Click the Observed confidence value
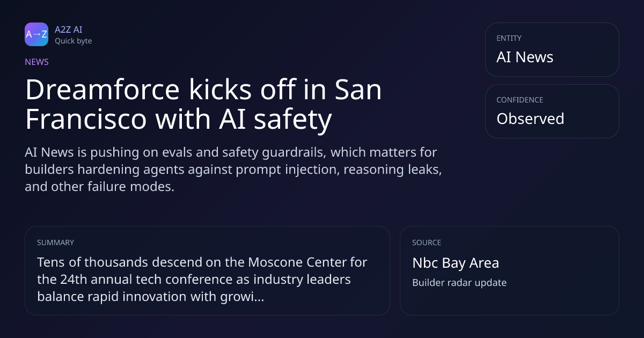Image resolution: width=644 pixels, height=338 pixels. [530, 119]
